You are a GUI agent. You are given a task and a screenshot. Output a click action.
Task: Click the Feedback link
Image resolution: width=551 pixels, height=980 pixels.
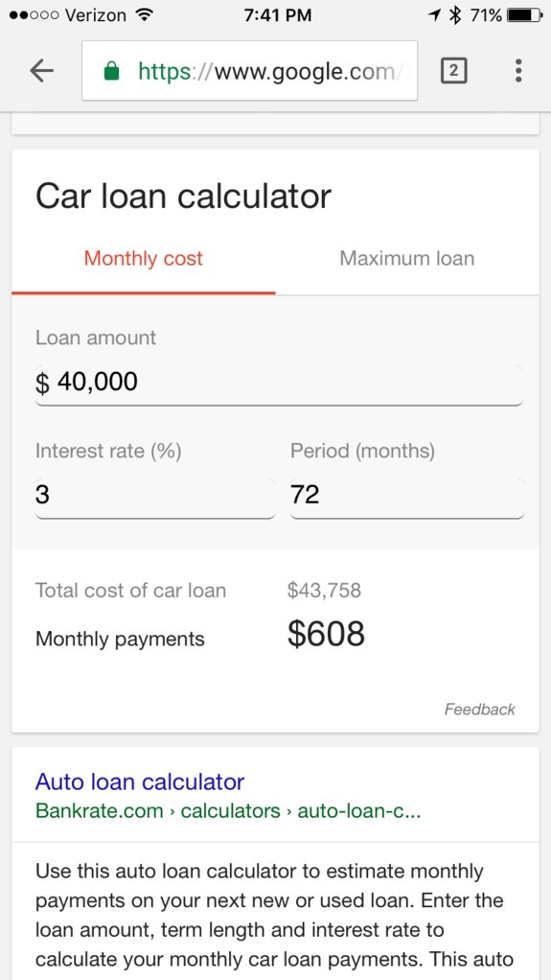point(480,710)
